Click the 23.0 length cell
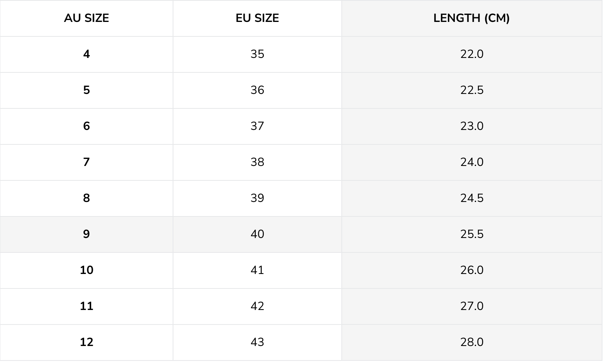The height and width of the screenshot is (364, 606). tap(472, 126)
